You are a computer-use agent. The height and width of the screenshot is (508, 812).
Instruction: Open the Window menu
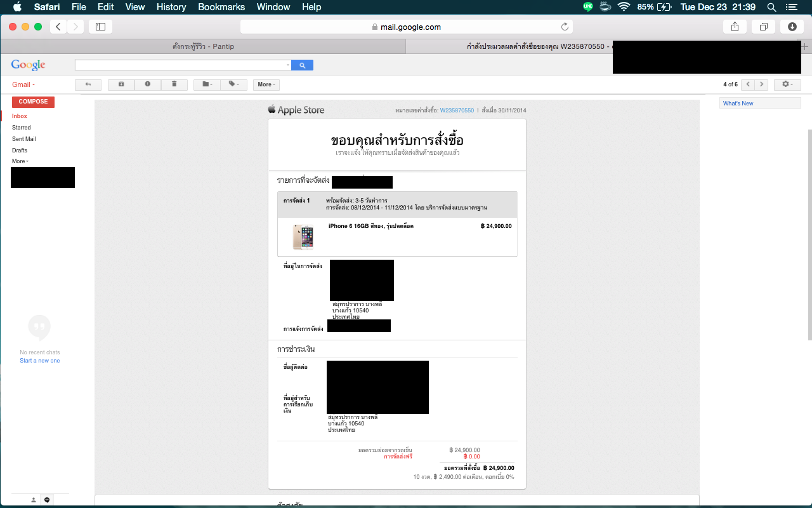click(273, 7)
